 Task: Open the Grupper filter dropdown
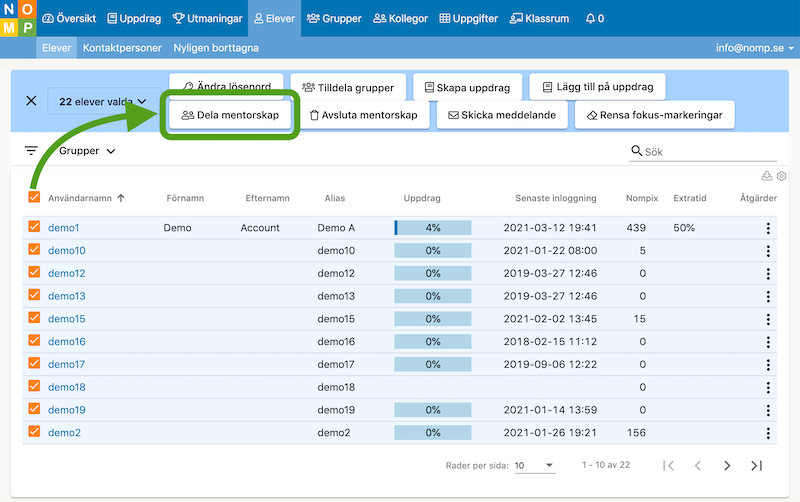click(87, 151)
